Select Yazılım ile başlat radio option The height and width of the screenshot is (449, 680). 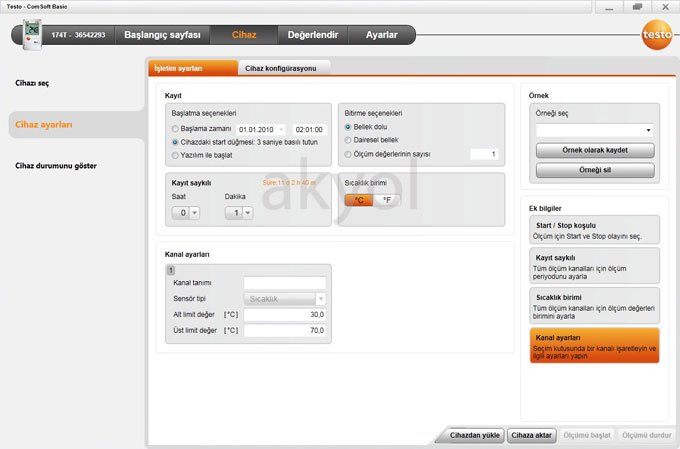click(x=175, y=155)
